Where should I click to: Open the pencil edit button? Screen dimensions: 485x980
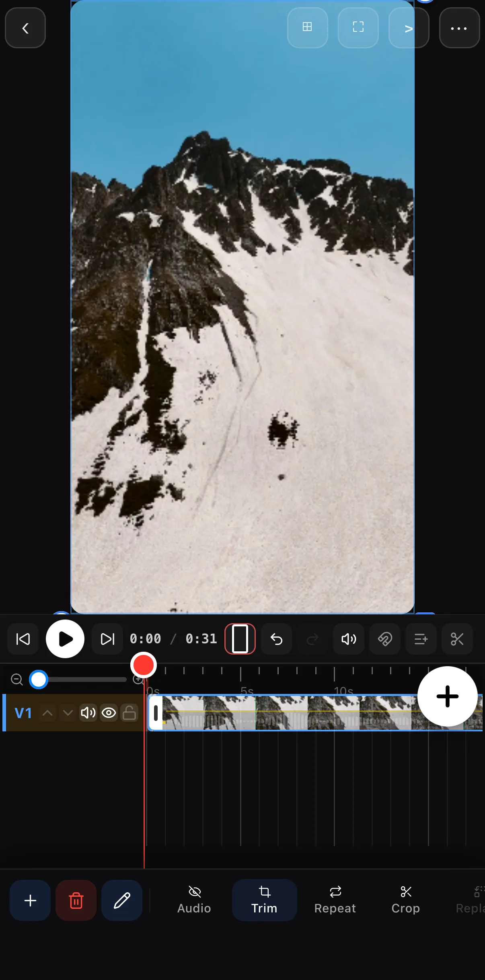(122, 900)
